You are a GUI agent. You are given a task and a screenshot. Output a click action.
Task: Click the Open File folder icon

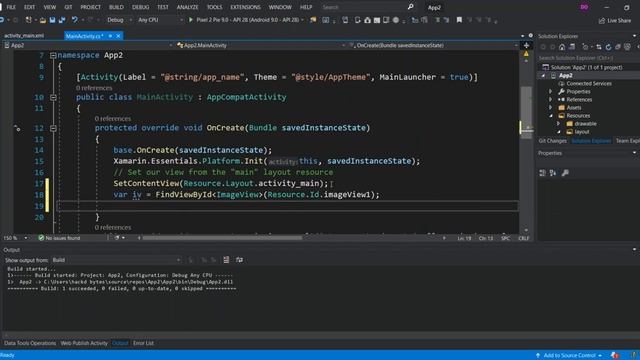click(42, 20)
